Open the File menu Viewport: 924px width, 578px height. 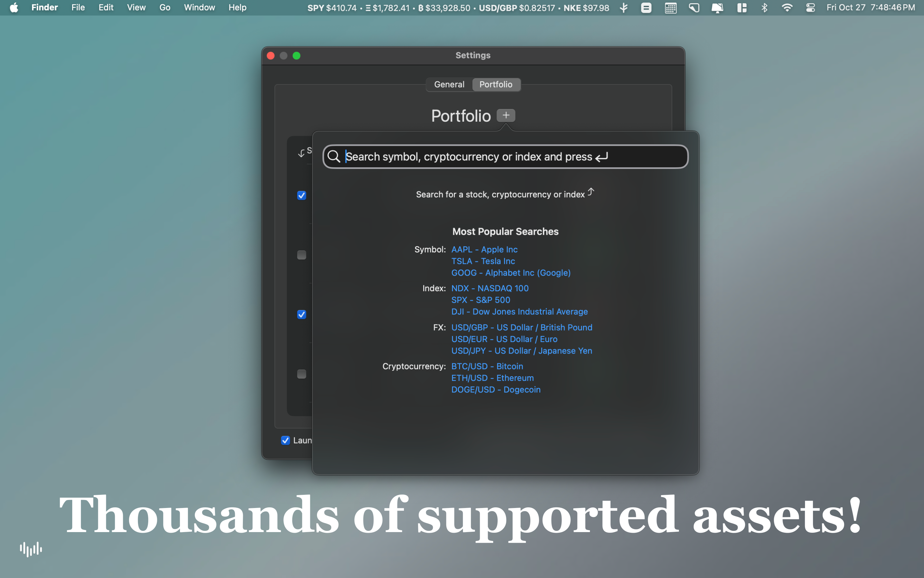coord(78,8)
